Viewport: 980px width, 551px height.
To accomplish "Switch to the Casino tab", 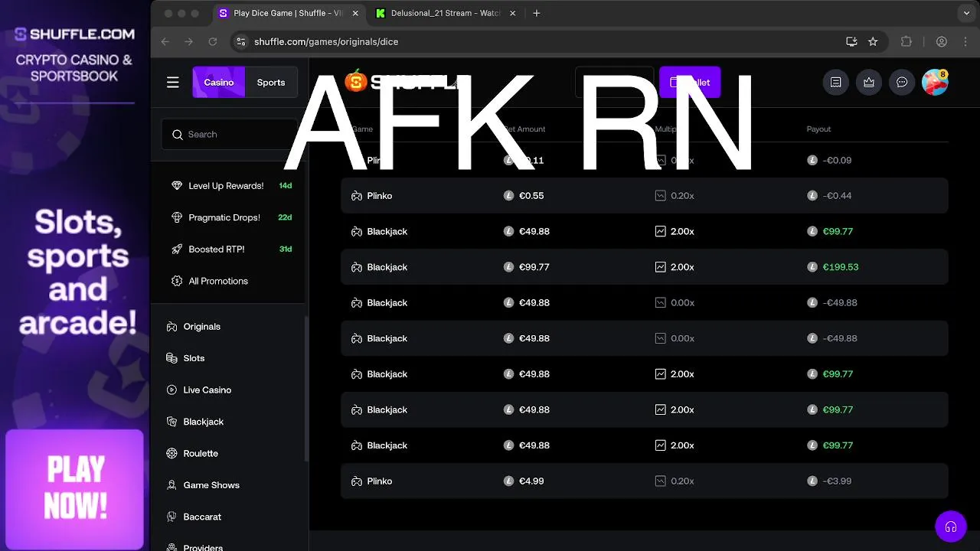I will pos(219,83).
